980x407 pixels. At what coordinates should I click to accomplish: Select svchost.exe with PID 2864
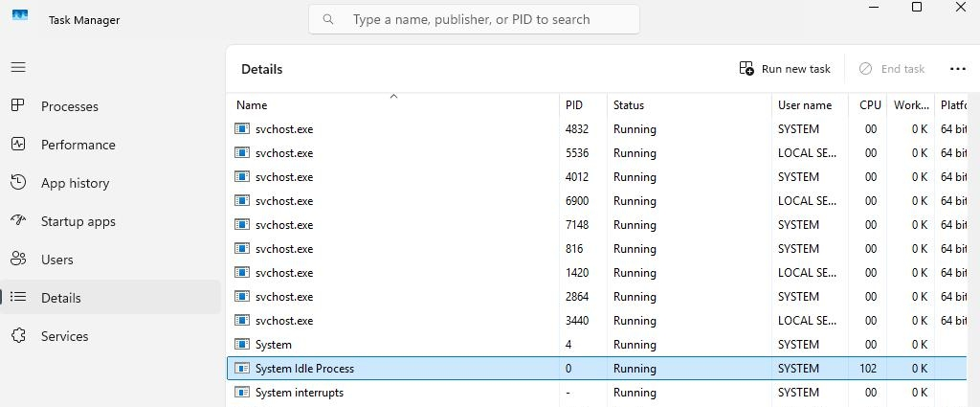[x=599, y=296]
